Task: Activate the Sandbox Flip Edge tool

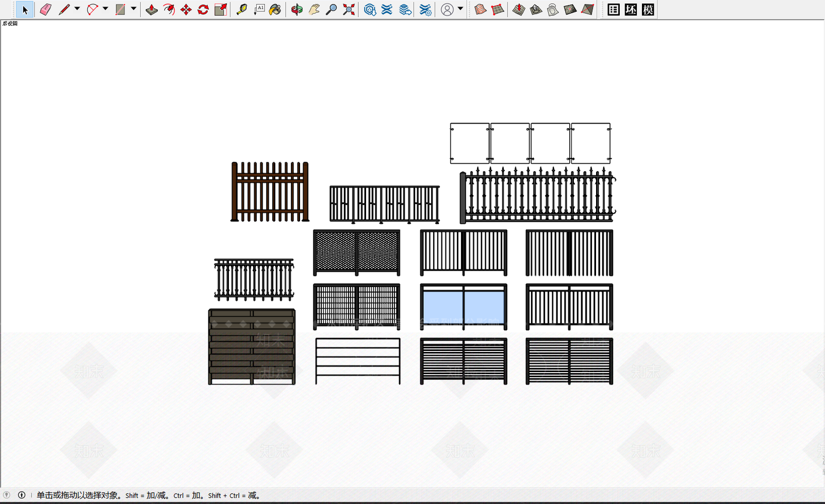Action: click(587, 9)
